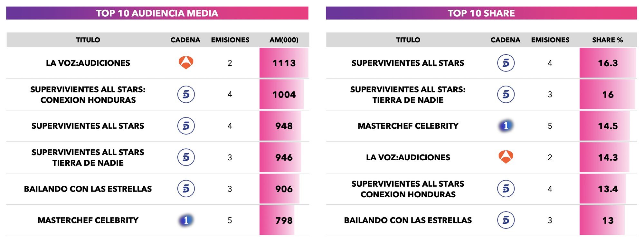Click the AM(000) column header
This screenshot has width=644, height=244.
click(x=284, y=40)
